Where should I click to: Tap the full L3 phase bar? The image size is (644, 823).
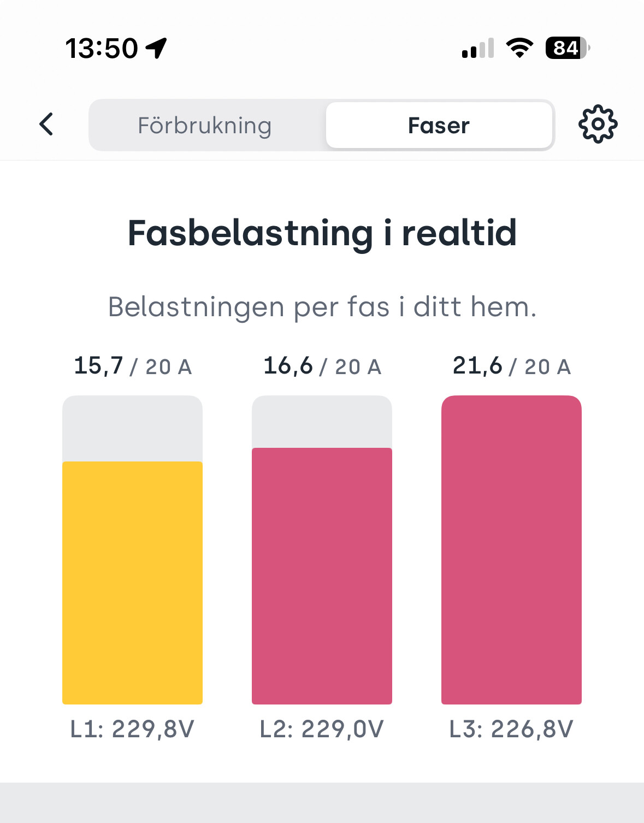[x=511, y=550]
